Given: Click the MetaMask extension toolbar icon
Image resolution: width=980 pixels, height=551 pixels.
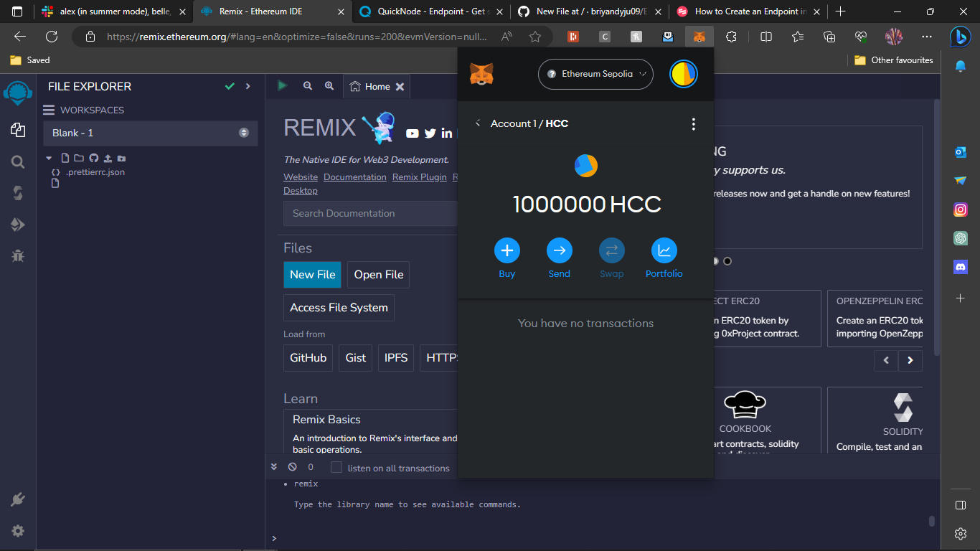Looking at the screenshot, I should (x=699, y=37).
